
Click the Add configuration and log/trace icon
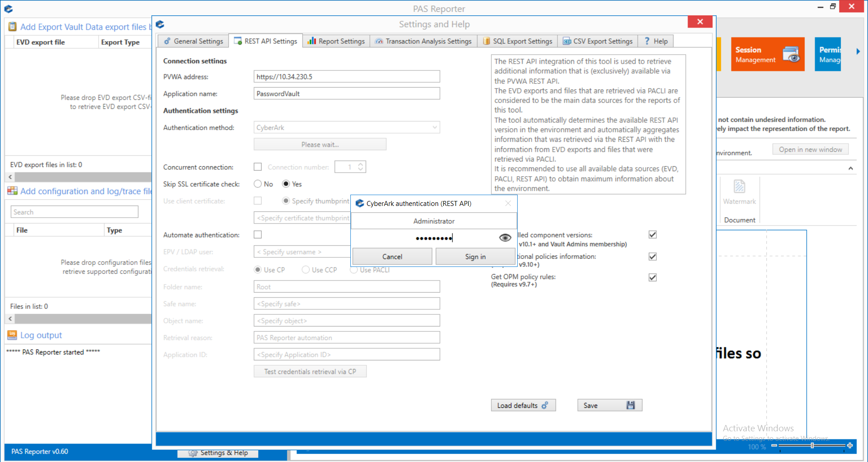tap(12, 191)
